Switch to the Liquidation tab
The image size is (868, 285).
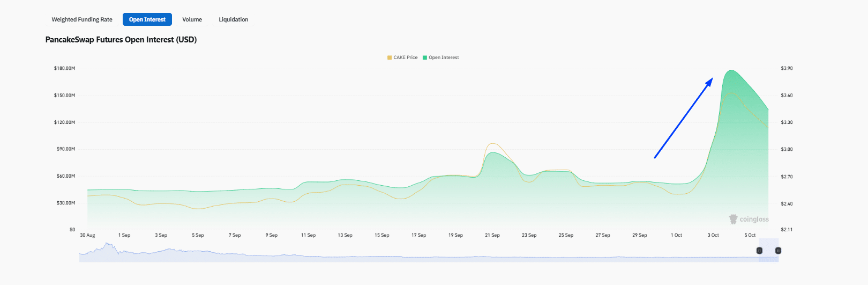click(x=233, y=20)
